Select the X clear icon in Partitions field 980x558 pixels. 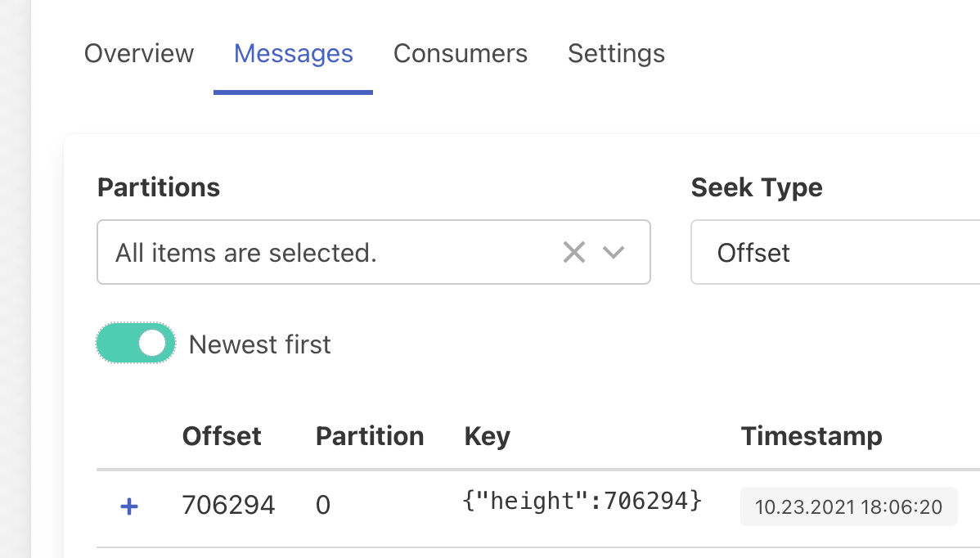point(573,252)
